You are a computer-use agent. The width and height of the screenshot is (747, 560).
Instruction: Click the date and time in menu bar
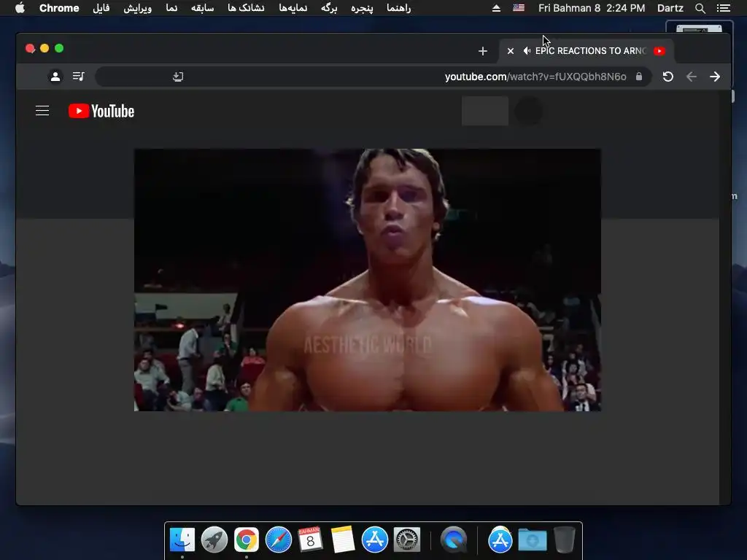click(x=592, y=8)
